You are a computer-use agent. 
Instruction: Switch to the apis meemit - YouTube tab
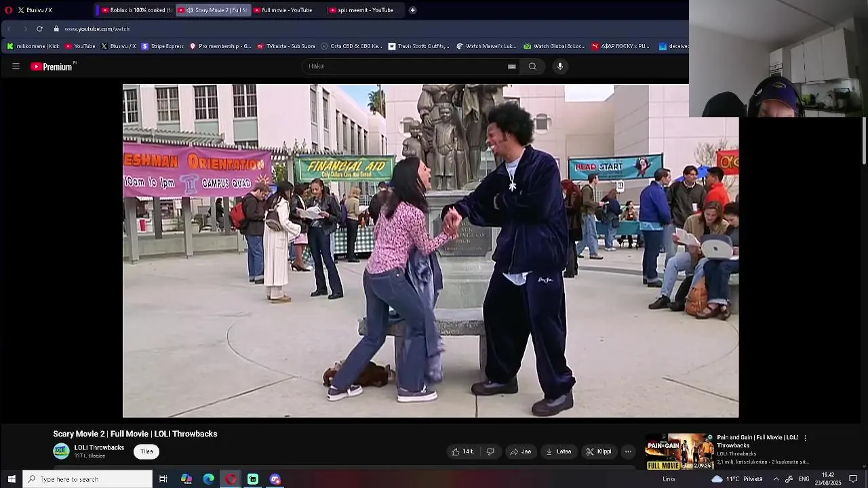pyautogui.click(x=365, y=10)
